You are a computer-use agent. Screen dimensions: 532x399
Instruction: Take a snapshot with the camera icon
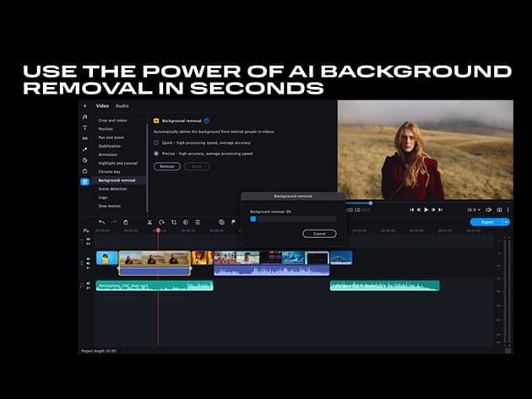[499, 209]
